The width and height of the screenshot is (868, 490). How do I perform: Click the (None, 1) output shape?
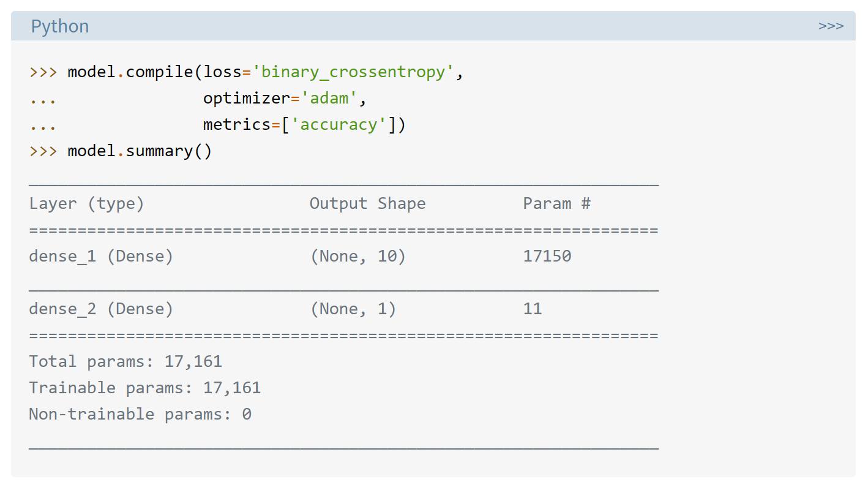pyautogui.click(x=353, y=309)
